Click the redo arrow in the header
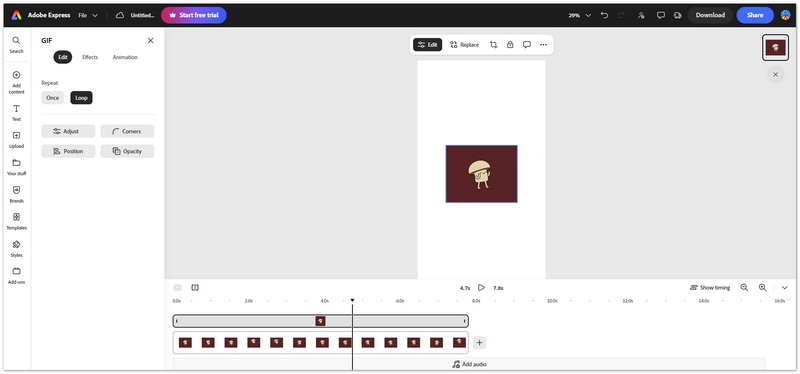The width and height of the screenshot is (800, 374). (x=621, y=15)
